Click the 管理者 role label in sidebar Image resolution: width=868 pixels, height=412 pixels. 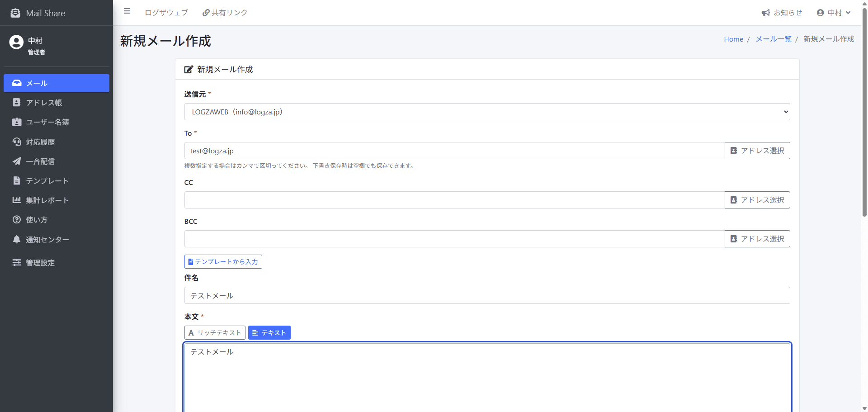pos(36,52)
